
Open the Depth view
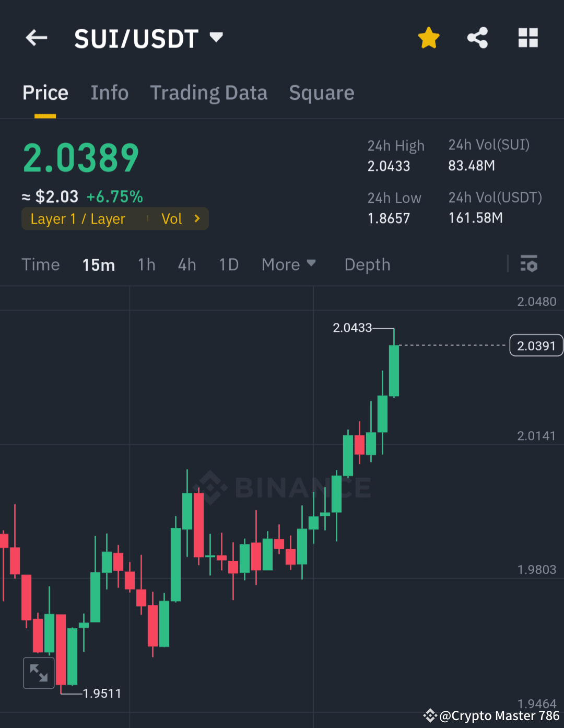367,264
